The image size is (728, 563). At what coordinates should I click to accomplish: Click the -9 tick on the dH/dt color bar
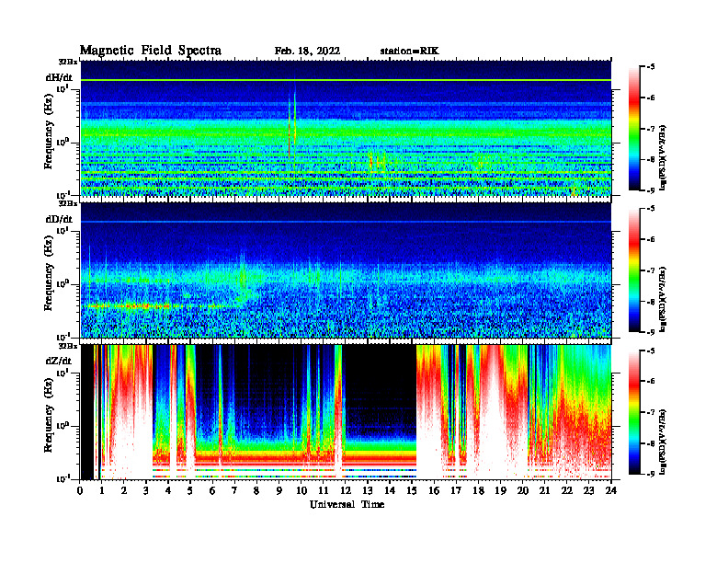point(651,190)
